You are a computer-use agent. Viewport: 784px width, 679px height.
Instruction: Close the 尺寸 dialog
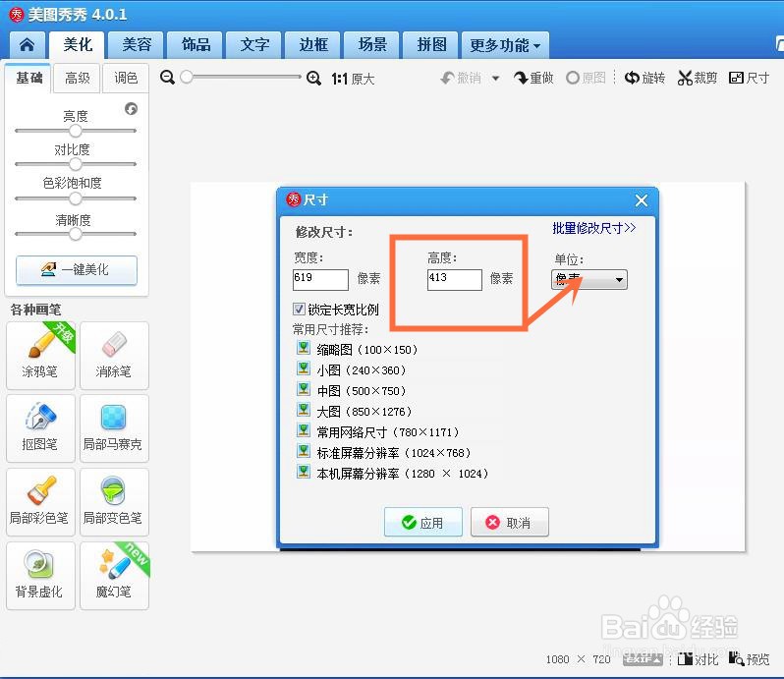click(x=641, y=200)
